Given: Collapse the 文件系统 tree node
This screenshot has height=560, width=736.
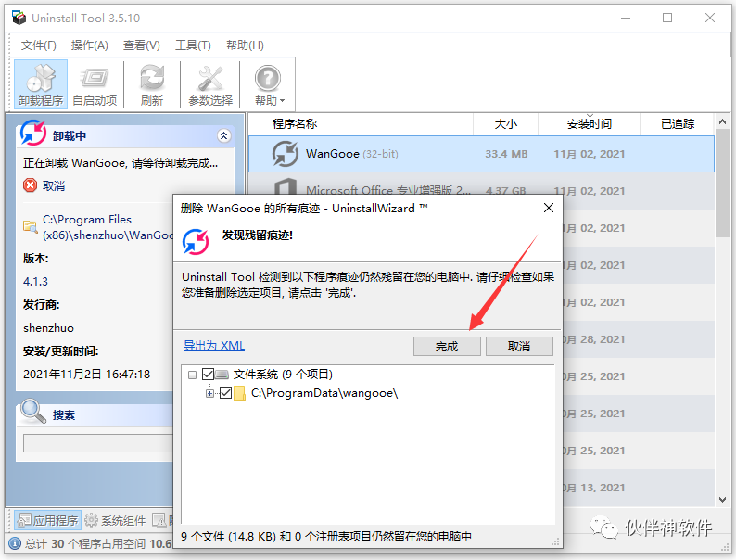Looking at the screenshot, I should pos(192,375).
